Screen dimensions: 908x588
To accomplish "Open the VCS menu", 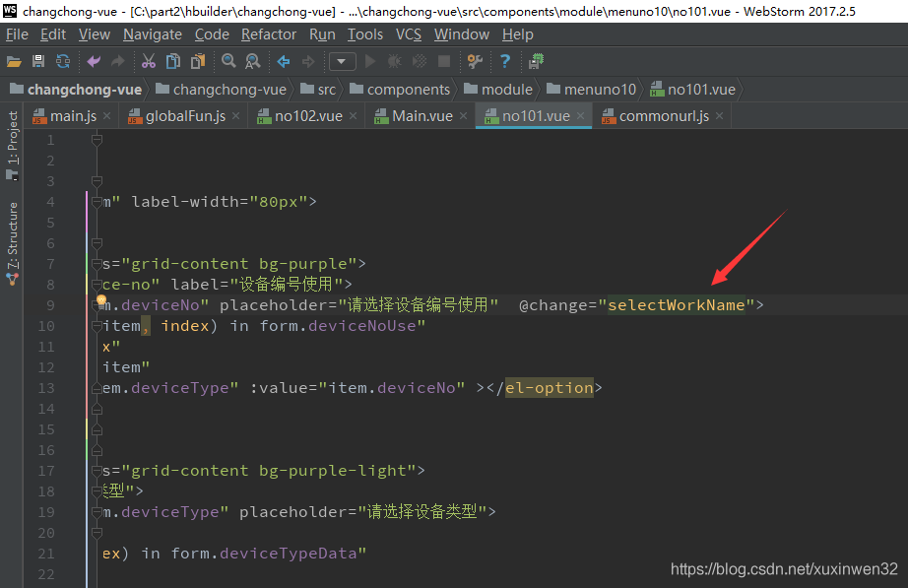I will 409,34.
